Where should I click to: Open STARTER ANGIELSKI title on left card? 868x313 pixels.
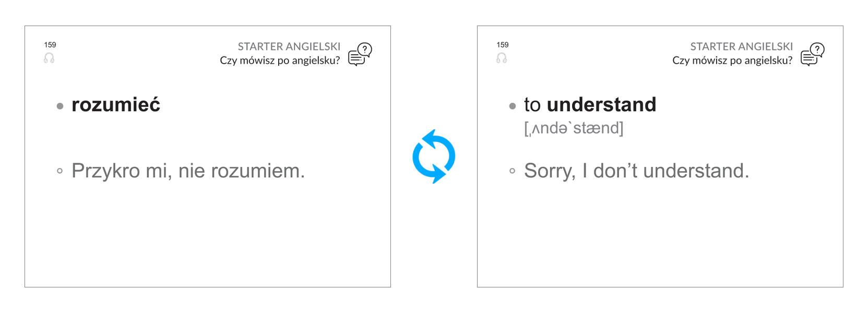289,46
